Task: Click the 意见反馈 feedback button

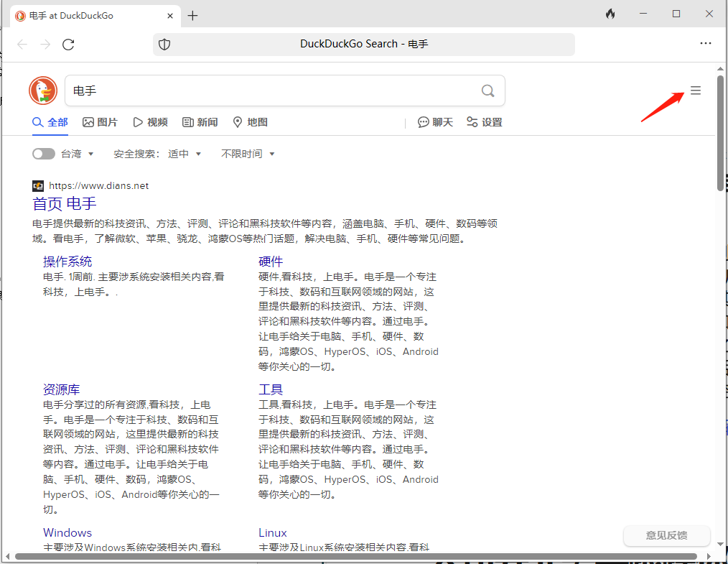Action: tap(666, 535)
